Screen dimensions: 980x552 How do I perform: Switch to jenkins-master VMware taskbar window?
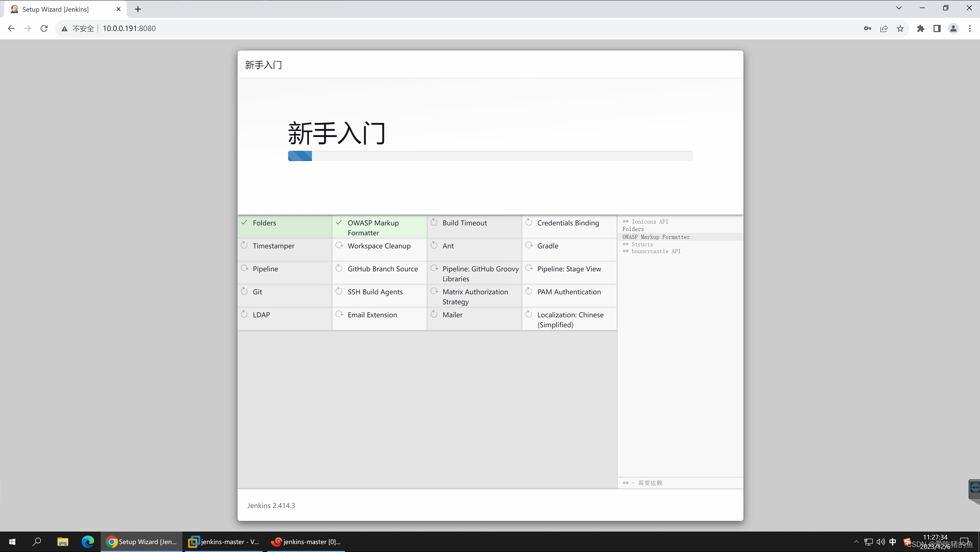224,541
